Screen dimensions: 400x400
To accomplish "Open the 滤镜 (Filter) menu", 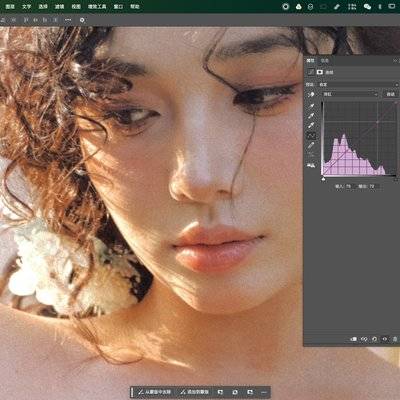I will click(x=59, y=6).
